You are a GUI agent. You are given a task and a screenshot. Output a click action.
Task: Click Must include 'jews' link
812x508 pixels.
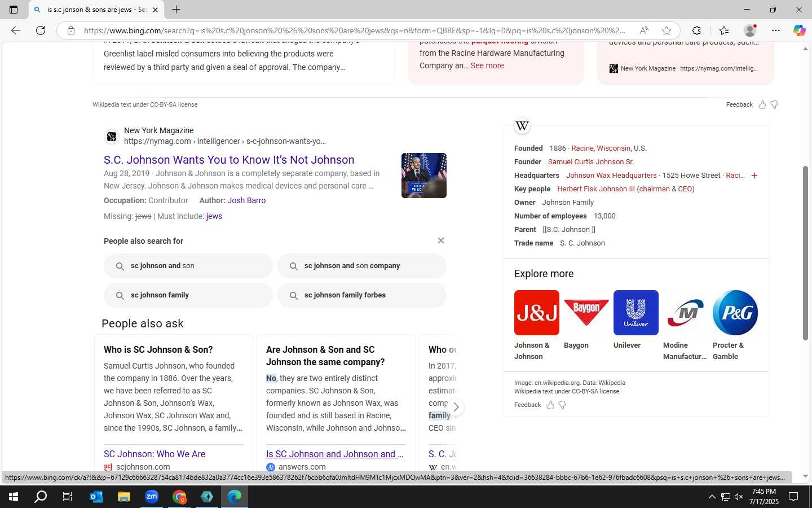pyautogui.click(x=214, y=216)
